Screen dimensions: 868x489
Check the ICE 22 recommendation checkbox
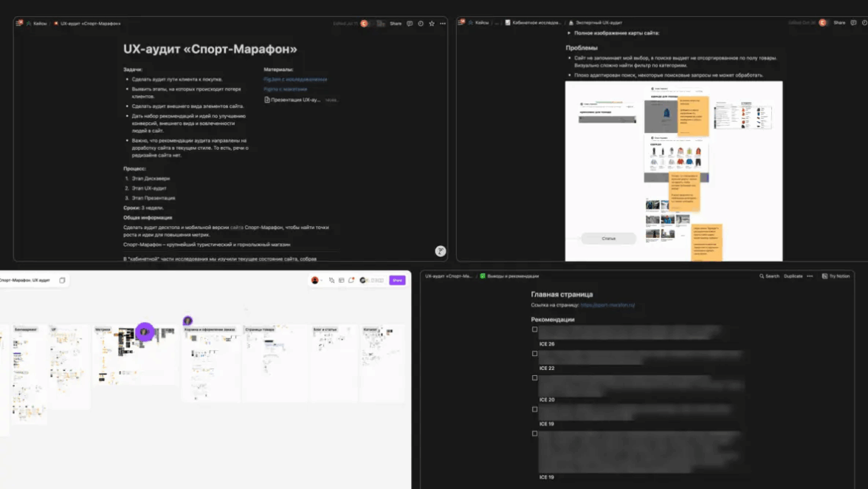534,354
